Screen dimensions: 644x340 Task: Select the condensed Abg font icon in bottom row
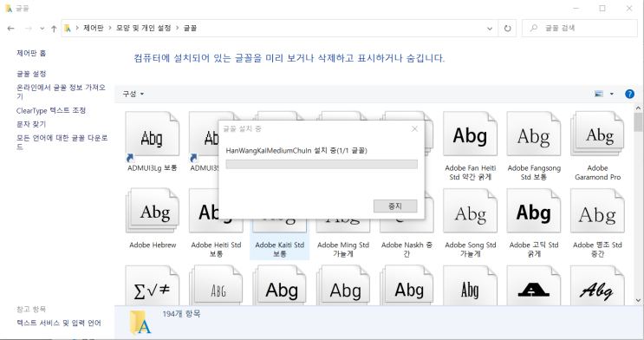coord(470,285)
